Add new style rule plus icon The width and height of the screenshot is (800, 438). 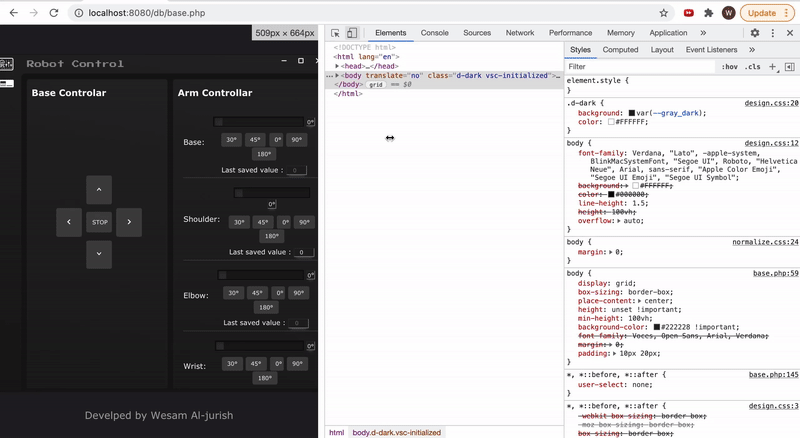pyautogui.click(x=772, y=66)
